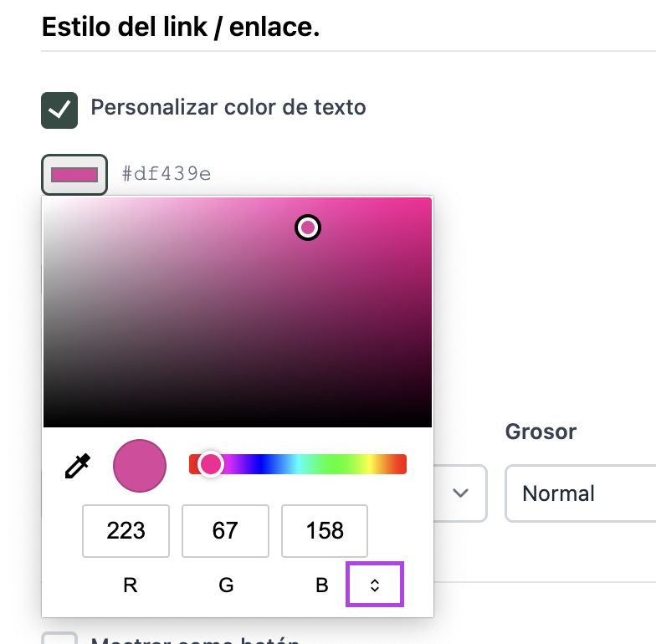This screenshot has height=644, width=656.
Task: Toggle the partially visible checkbox at the bottom
Action: click(x=59, y=639)
